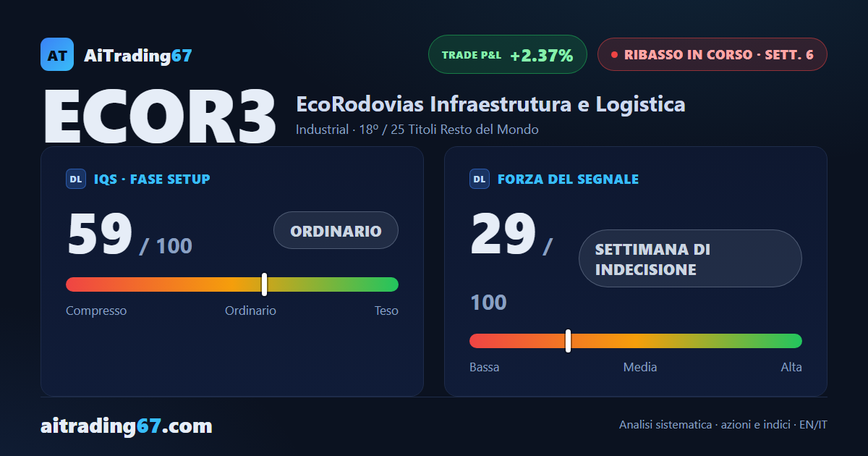Screen dimensions: 868x456
Task: Click the AT logo icon
Action: 57,54
